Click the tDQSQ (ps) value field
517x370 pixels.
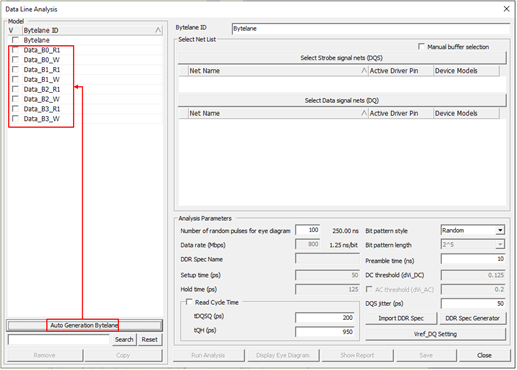pyautogui.click(x=324, y=318)
